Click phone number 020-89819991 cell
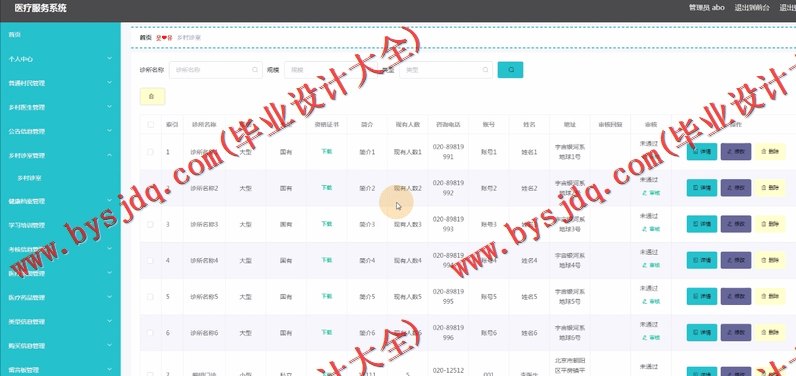The height and width of the screenshot is (376, 796). (x=448, y=152)
